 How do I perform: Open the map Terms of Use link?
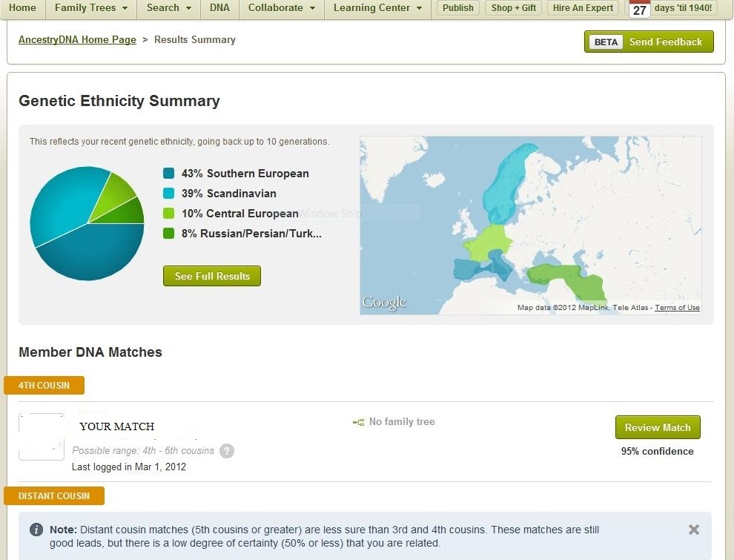677,308
